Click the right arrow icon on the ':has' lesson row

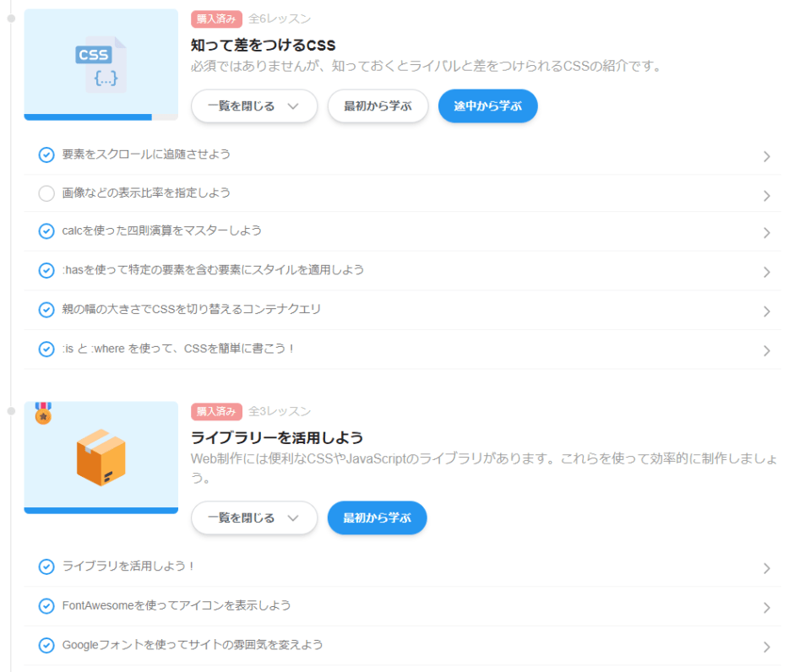coord(767,271)
